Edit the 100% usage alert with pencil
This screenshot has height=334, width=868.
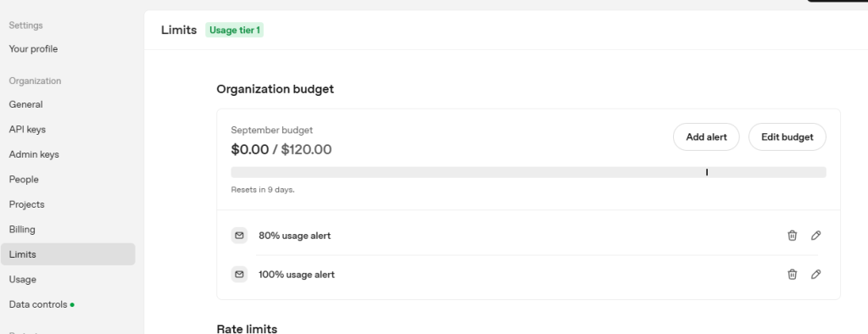pos(815,274)
